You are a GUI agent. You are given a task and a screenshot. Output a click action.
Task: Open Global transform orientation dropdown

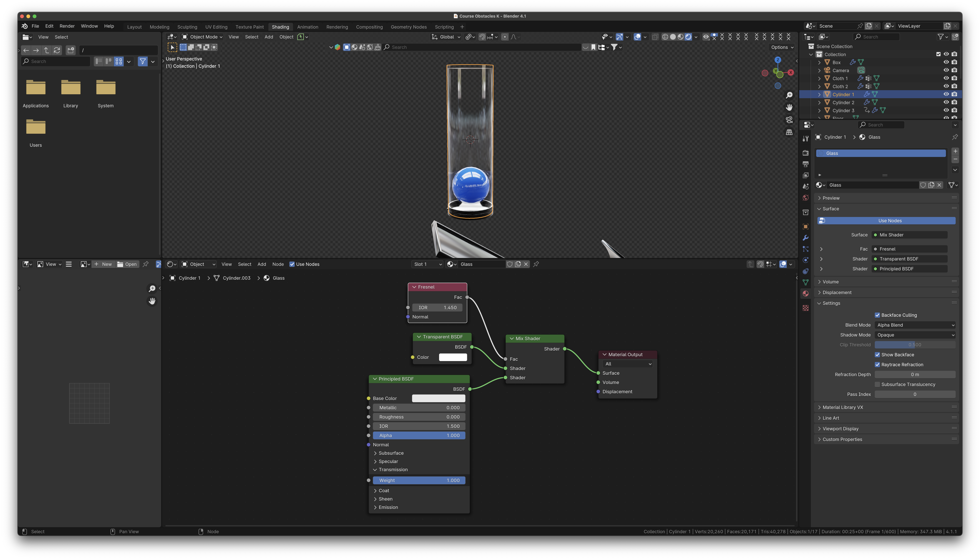[x=446, y=37]
